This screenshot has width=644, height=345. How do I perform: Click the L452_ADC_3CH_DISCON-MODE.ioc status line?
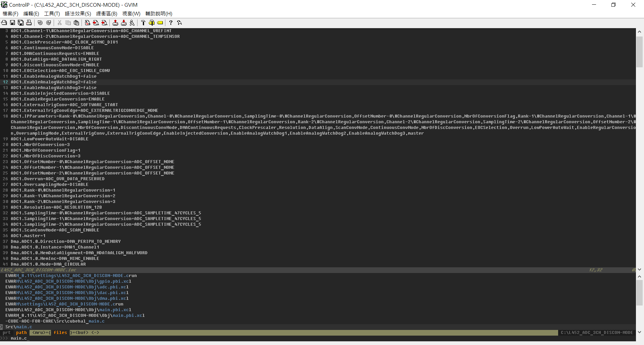[318, 270]
